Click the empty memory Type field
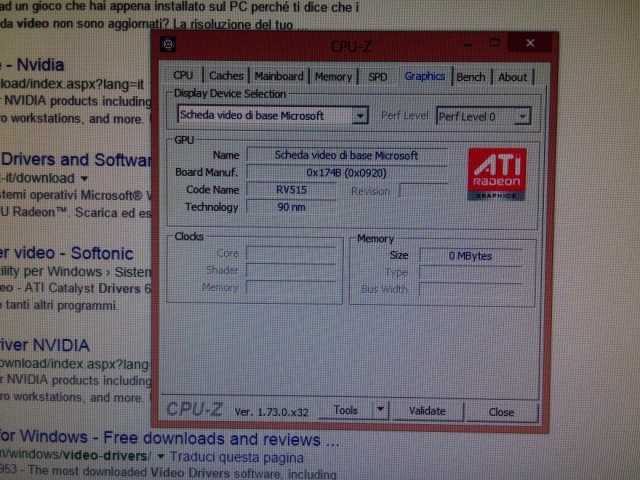This screenshot has width=640, height=480. pos(471,273)
